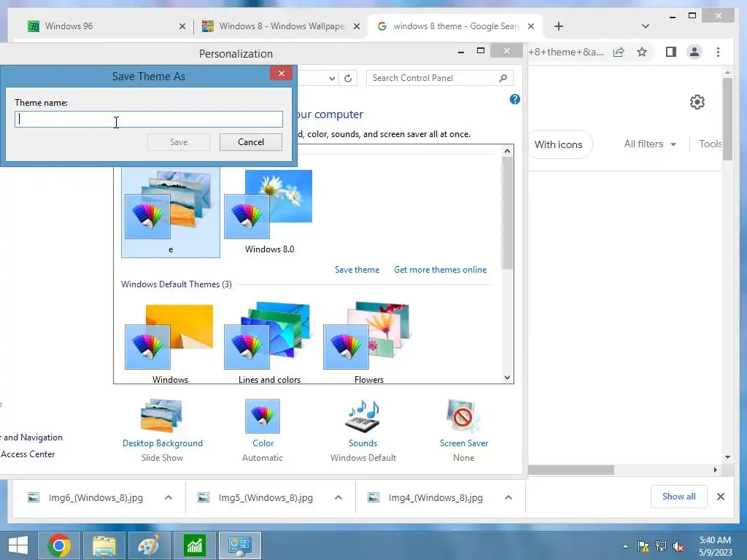Open Chrome three-dot menu
The height and width of the screenshot is (560, 747).
point(718,52)
